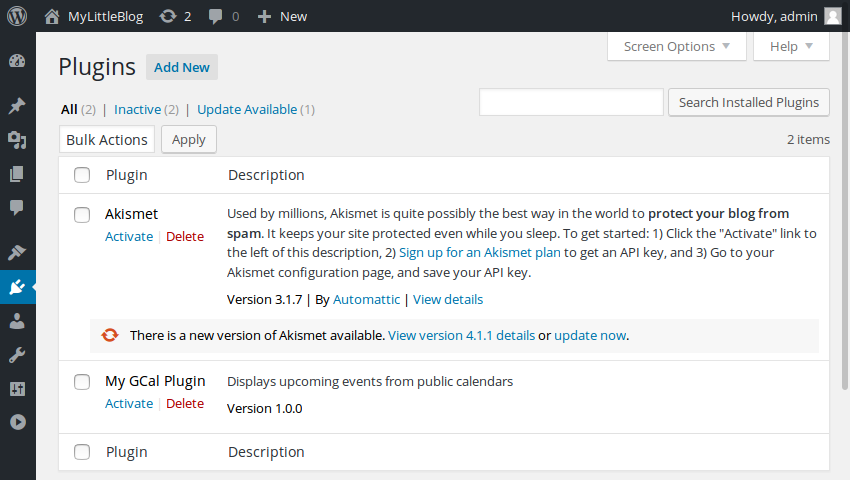Click the top Description column header

pyautogui.click(x=266, y=175)
